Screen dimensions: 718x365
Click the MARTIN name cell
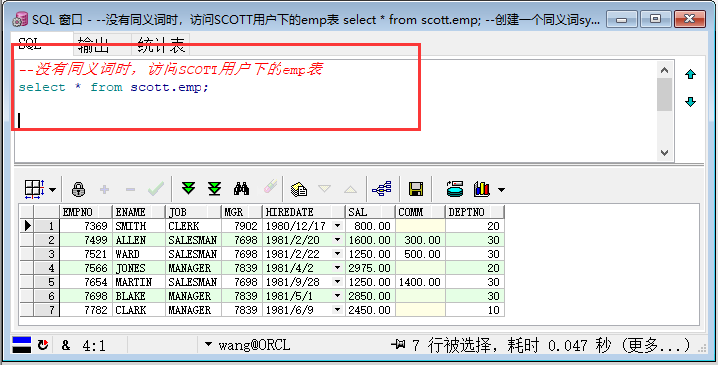pos(139,282)
